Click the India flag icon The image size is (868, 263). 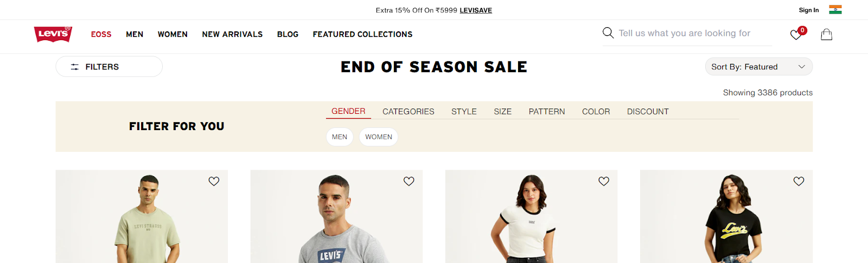835,10
